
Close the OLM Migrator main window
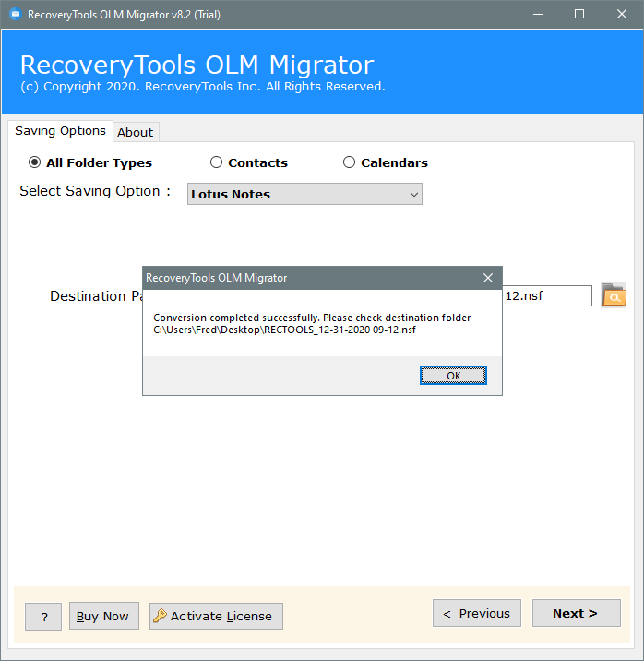pyautogui.click(x=622, y=15)
